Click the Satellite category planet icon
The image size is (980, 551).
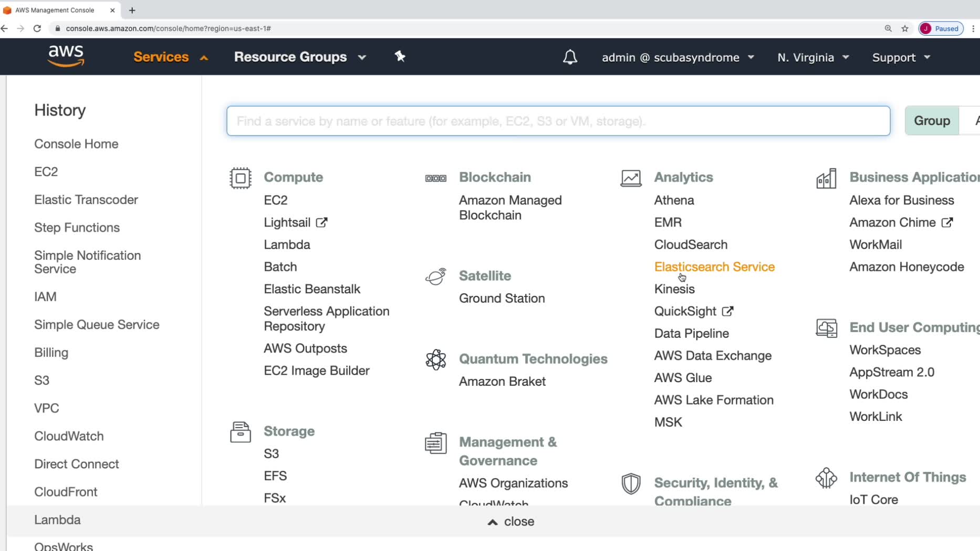[435, 277]
